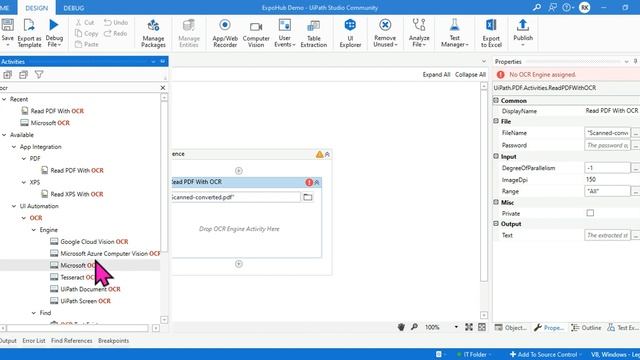Open Find References tab
640x360 pixels.
[x=71, y=340]
